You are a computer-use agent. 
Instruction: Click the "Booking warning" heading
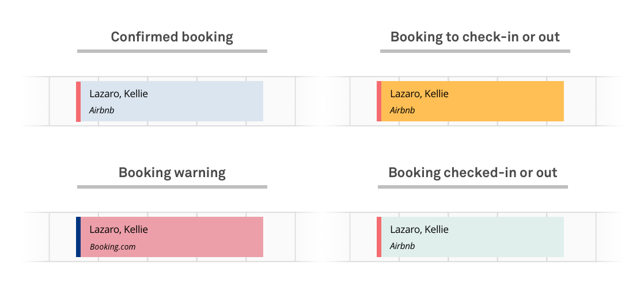(172, 173)
